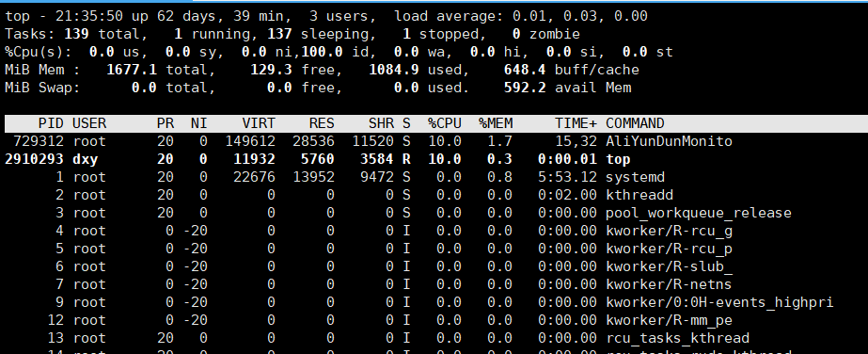Click the TIME+ column header
This screenshot has height=354, width=868.
point(576,123)
